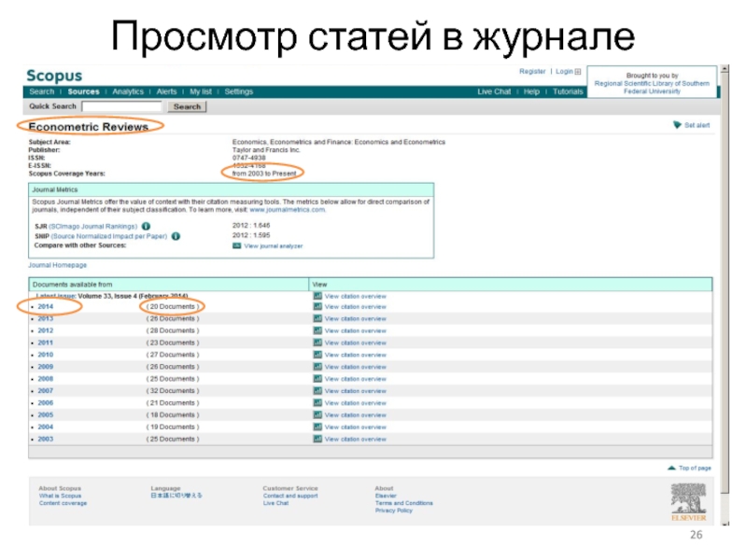Expand the Login plus icon
747x560 pixels.
(578, 72)
